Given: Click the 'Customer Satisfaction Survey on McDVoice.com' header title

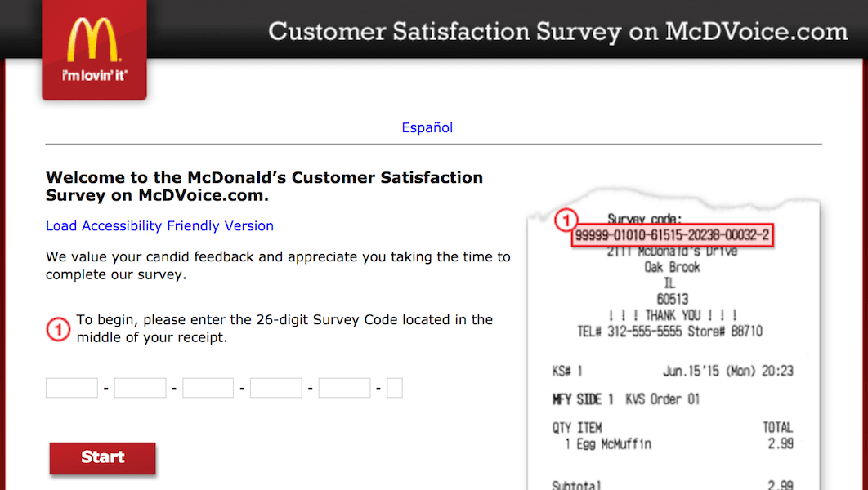Looking at the screenshot, I should (x=558, y=32).
